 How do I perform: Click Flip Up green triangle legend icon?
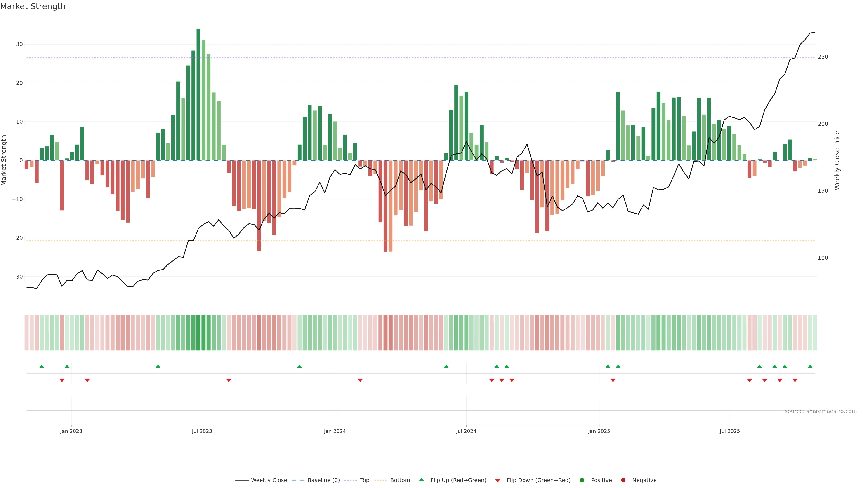[x=421, y=480]
